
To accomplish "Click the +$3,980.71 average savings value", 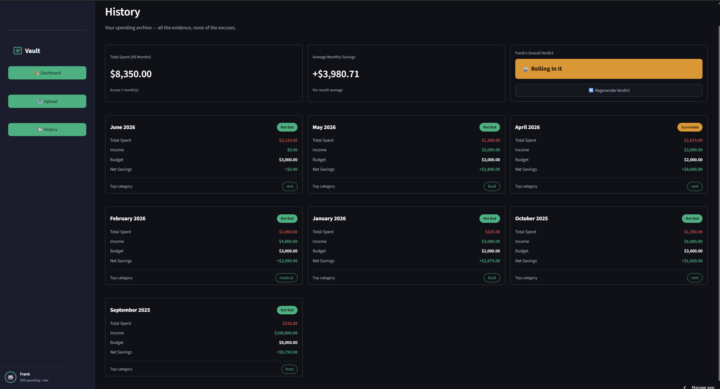I will point(336,74).
